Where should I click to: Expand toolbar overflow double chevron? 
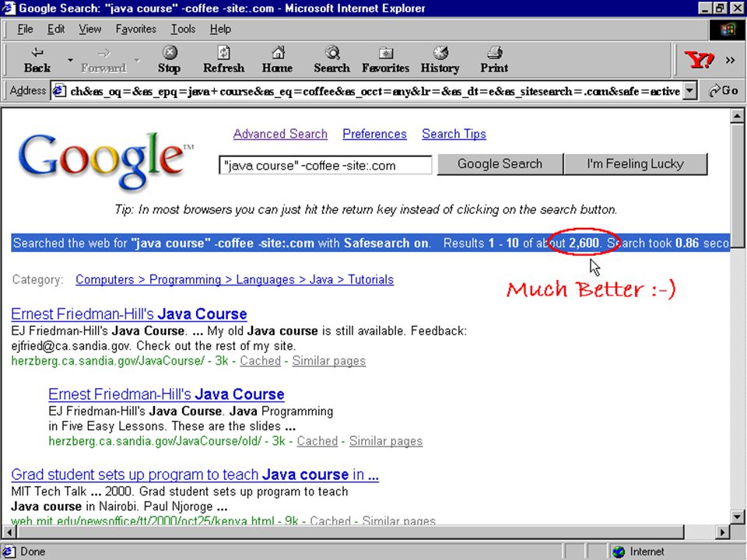[730, 61]
